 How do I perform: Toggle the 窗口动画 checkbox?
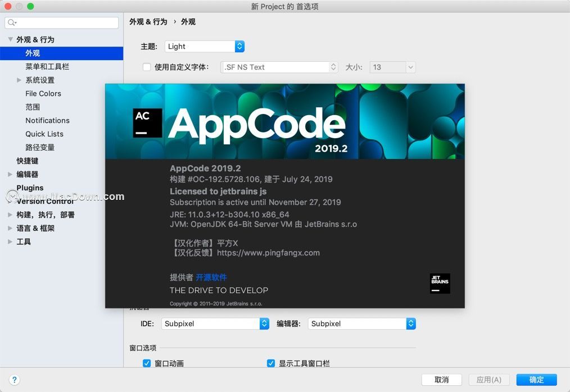click(x=147, y=363)
